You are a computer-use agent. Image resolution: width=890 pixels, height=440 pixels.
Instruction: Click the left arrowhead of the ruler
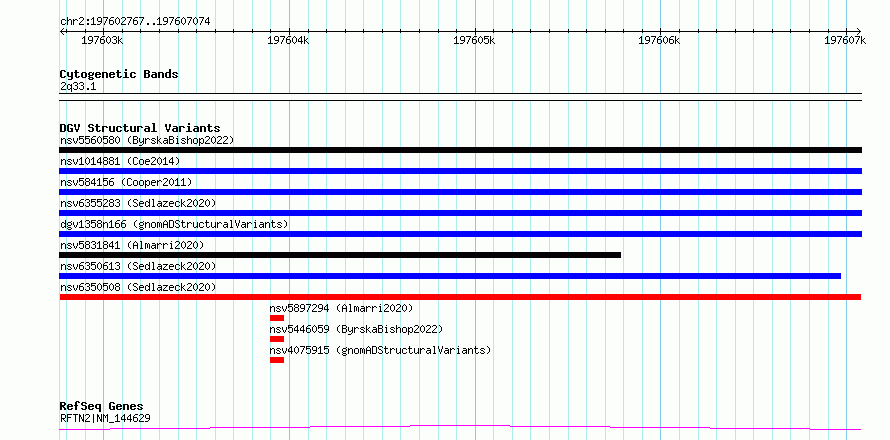point(62,31)
